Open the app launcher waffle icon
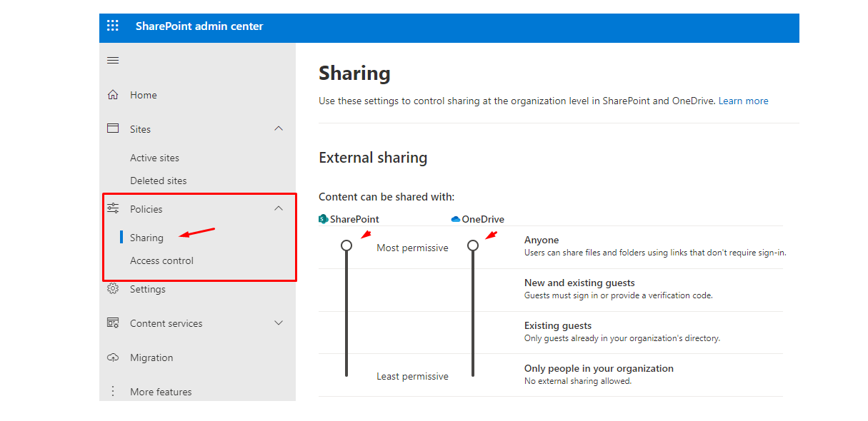The height and width of the screenshot is (421, 868). pos(113,26)
